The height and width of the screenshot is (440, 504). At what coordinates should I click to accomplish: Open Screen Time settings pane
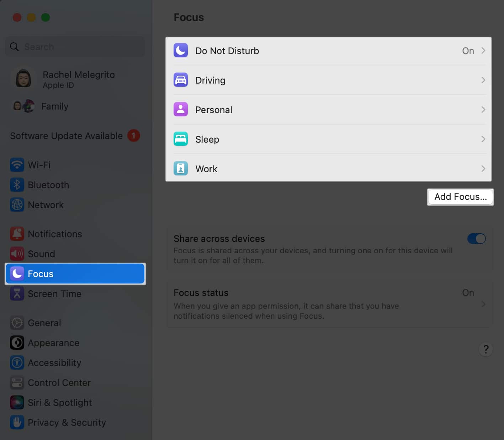(x=75, y=294)
